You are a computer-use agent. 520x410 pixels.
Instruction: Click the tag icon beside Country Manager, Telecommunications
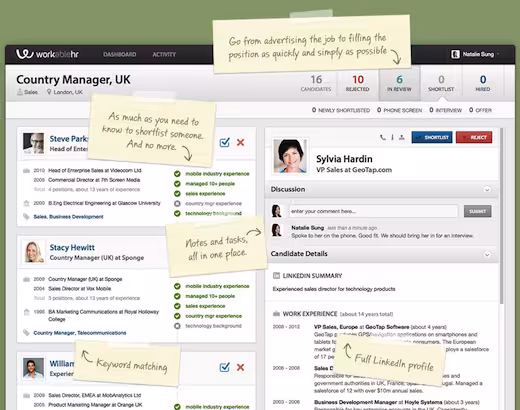(26, 333)
